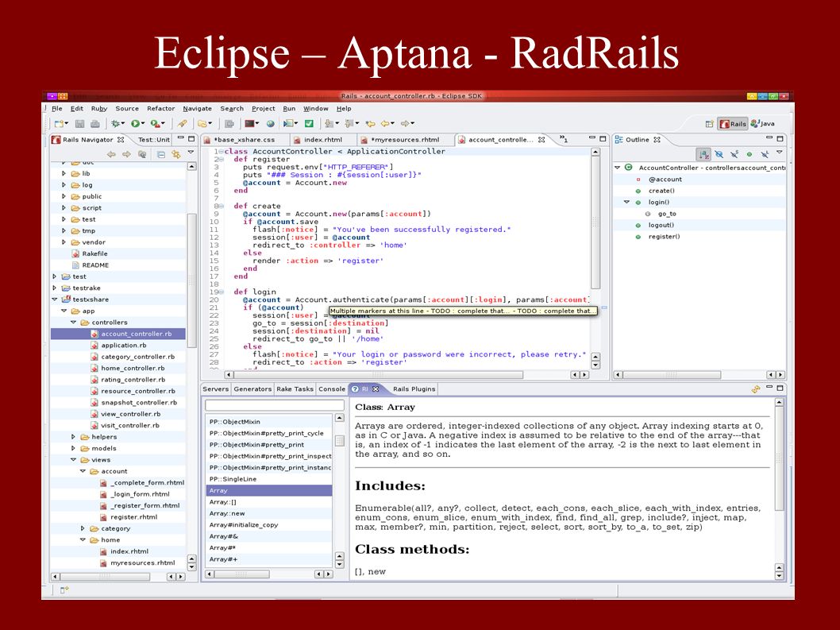Close the account_controller editor tab
The width and height of the screenshot is (840, 630).
pos(541,139)
